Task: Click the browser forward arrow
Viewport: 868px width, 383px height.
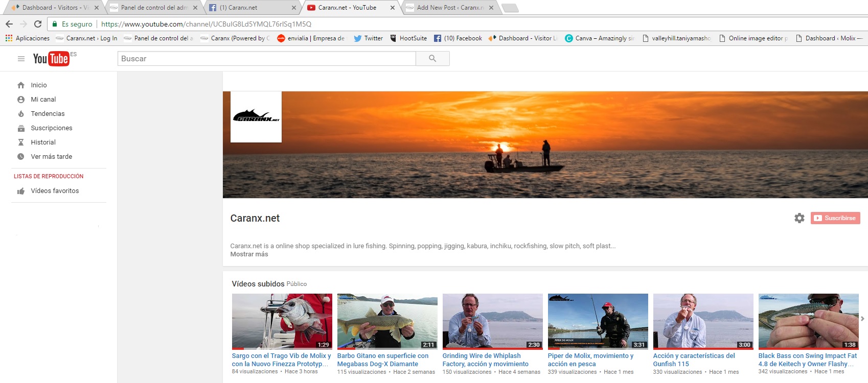Action: (x=24, y=24)
